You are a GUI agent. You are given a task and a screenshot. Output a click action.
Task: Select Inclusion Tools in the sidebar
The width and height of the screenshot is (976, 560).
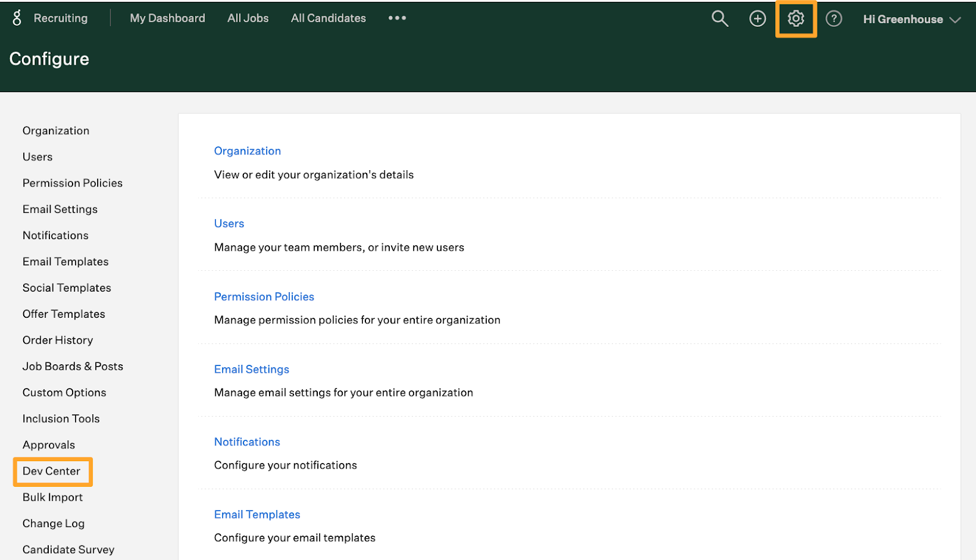click(61, 418)
